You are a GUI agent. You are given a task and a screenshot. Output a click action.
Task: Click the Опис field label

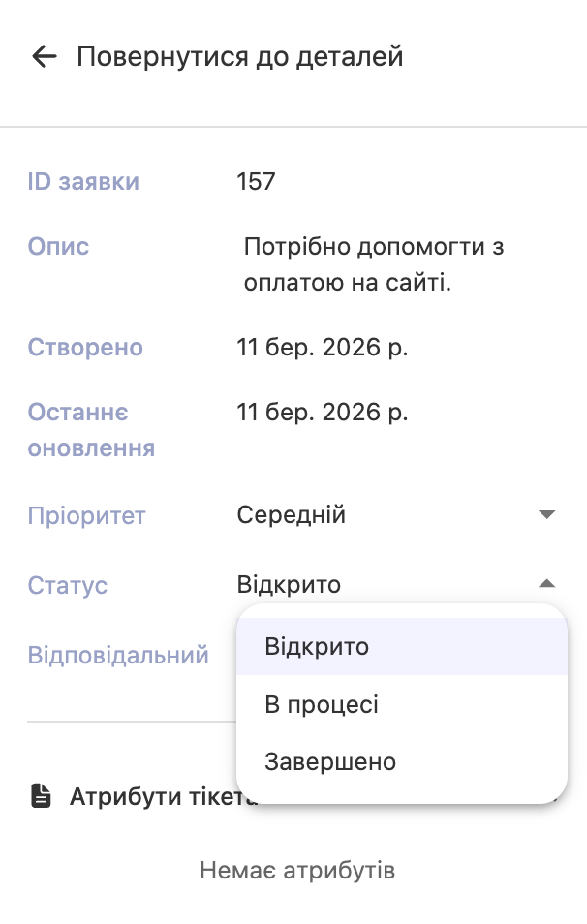(x=56, y=247)
